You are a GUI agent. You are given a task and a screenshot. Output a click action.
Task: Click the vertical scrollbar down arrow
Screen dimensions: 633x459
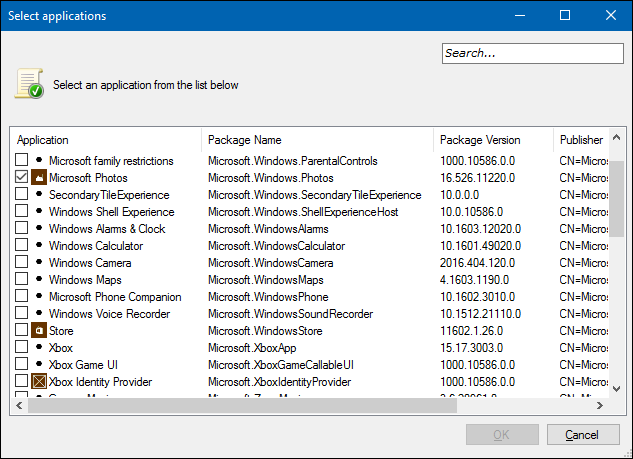point(617,389)
